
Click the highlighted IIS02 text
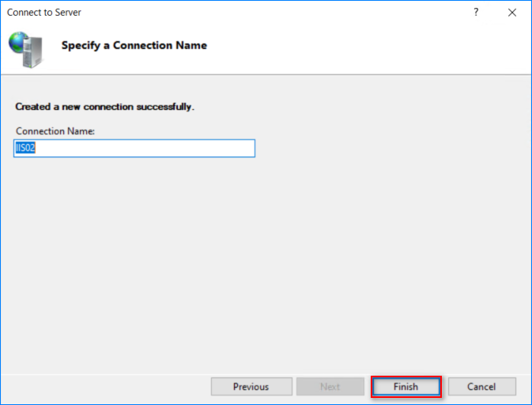[x=25, y=148]
